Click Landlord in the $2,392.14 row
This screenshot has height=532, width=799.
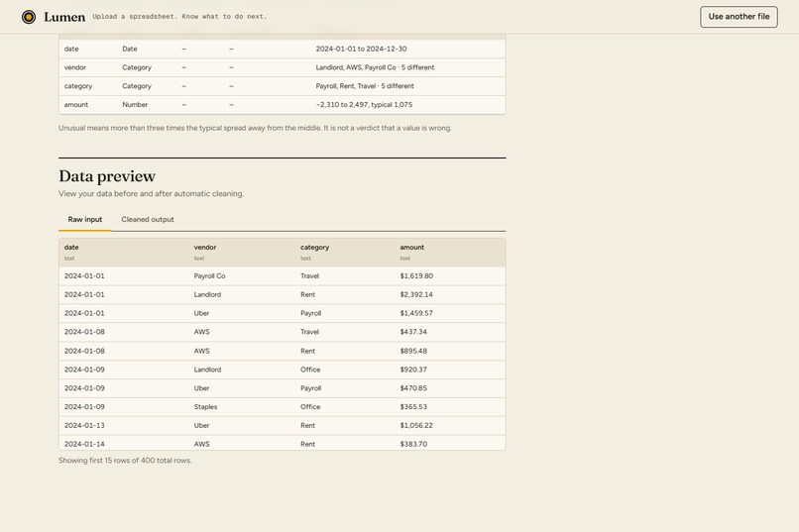pyautogui.click(x=207, y=295)
